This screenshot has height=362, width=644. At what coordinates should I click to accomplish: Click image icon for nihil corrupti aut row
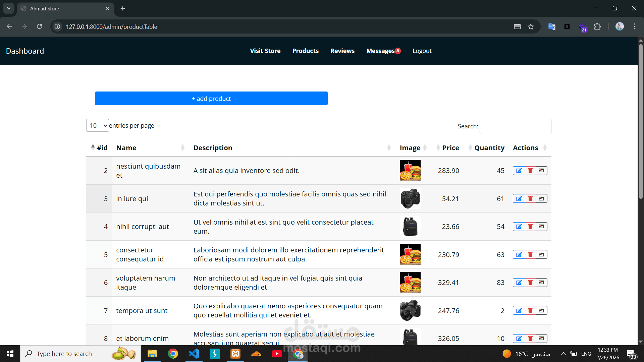click(541, 227)
